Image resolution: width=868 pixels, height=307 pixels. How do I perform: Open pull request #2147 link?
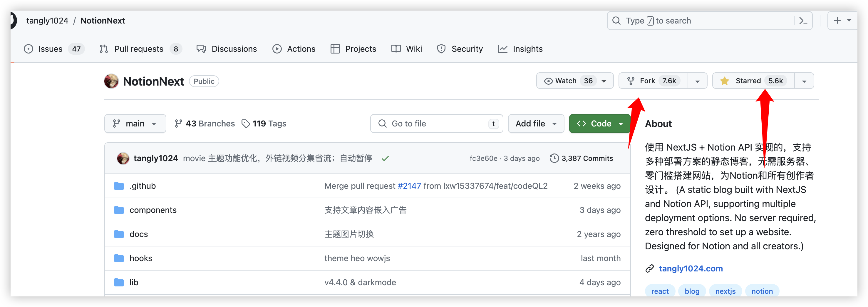(409, 186)
